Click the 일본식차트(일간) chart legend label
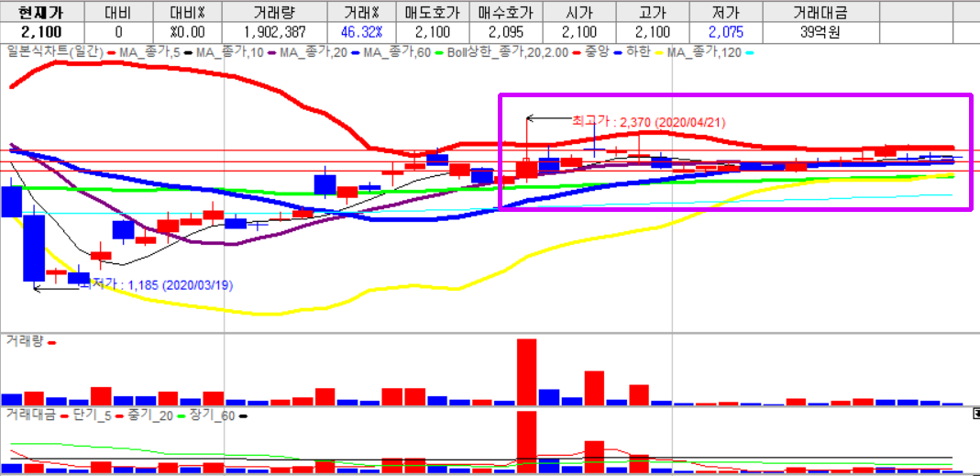Image resolution: width=980 pixels, height=476 pixels. pos(54,52)
